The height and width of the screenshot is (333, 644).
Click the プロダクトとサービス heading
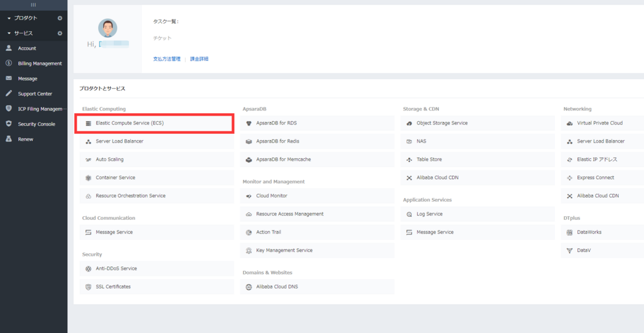[x=103, y=88]
